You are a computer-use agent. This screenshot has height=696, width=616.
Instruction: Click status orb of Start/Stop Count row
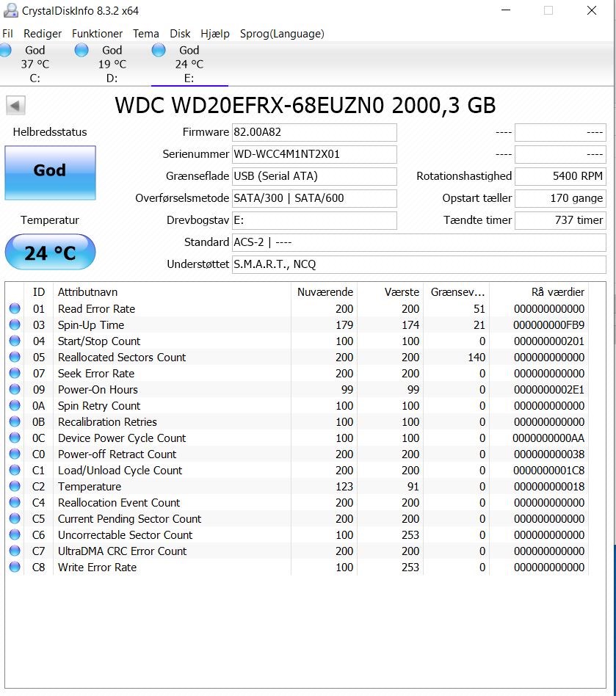point(15,341)
